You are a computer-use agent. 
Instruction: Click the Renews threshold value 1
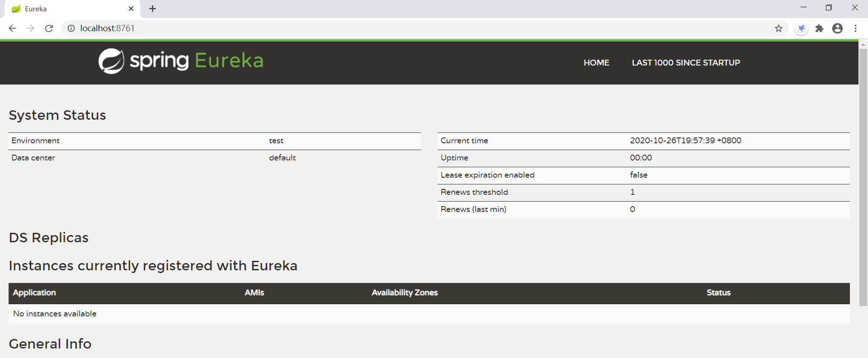[x=632, y=192]
